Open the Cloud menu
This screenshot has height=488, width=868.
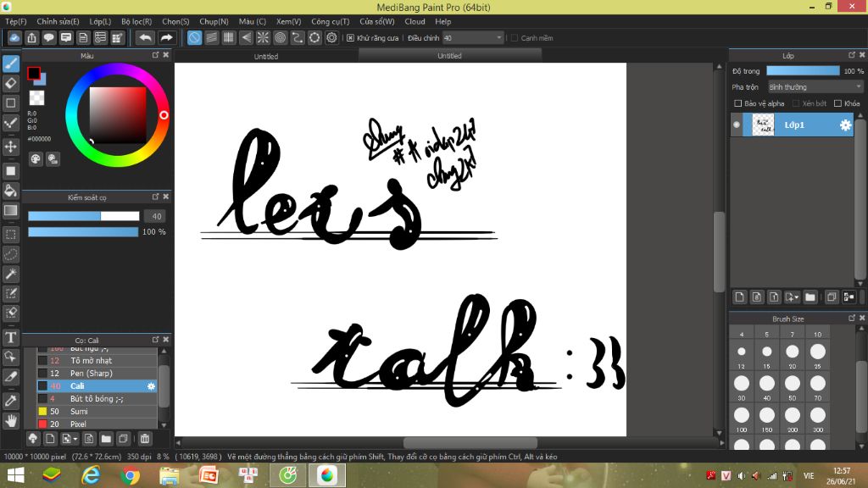coord(415,21)
